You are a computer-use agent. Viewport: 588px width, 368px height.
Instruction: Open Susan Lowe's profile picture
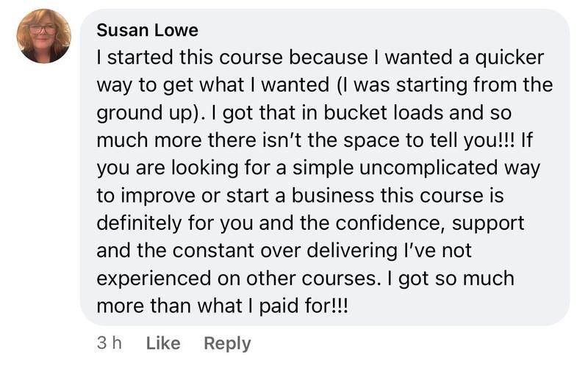43,35
